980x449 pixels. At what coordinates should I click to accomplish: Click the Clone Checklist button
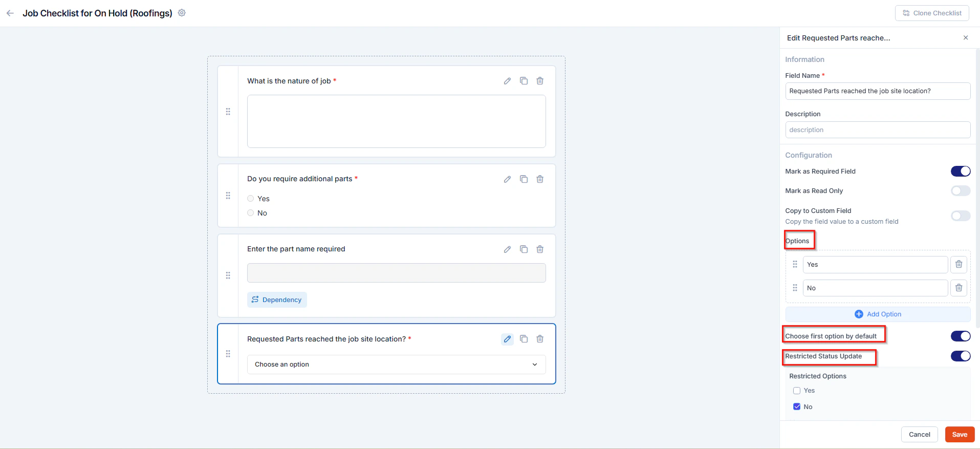click(932, 13)
